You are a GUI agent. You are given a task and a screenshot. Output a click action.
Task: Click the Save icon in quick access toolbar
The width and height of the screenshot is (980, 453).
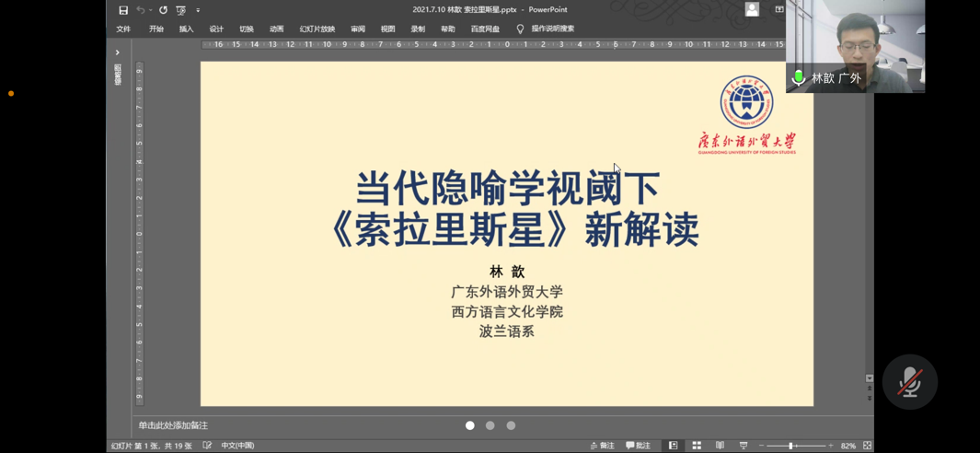pyautogui.click(x=123, y=10)
